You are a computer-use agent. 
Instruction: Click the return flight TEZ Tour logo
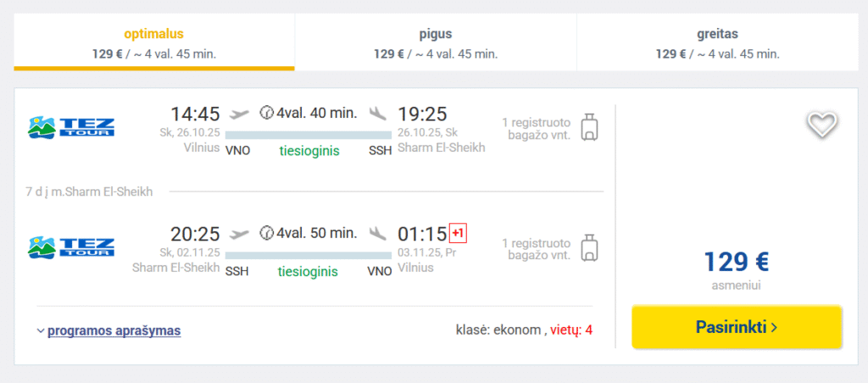click(x=71, y=247)
